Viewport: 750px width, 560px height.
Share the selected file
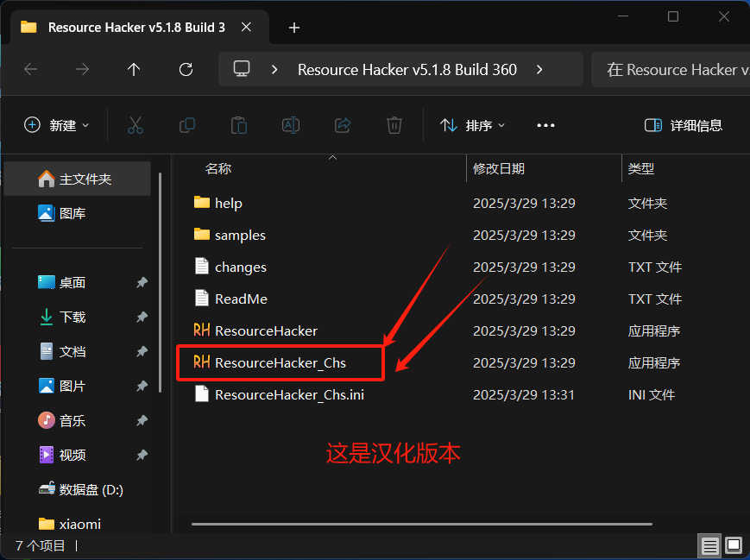[x=343, y=125]
